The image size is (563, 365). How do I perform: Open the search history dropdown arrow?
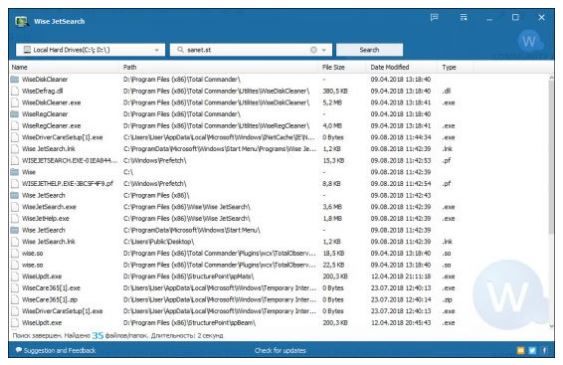click(324, 50)
